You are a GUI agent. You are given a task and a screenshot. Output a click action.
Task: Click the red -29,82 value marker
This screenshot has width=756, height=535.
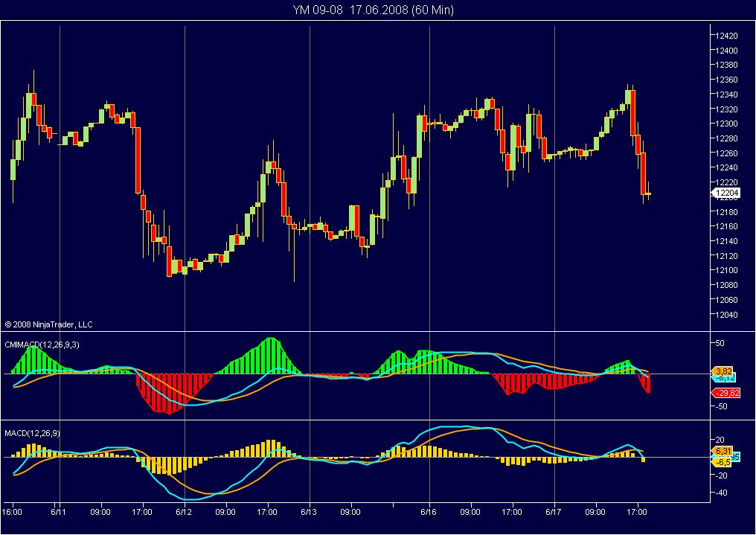(x=726, y=393)
